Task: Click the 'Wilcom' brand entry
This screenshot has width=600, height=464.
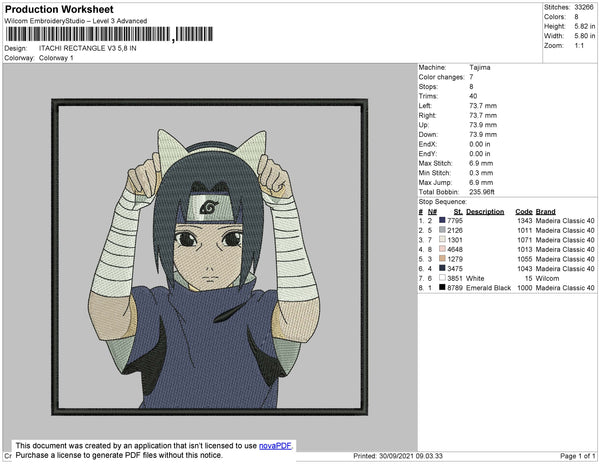Action: pyautogui.click(x=547, y=278)
